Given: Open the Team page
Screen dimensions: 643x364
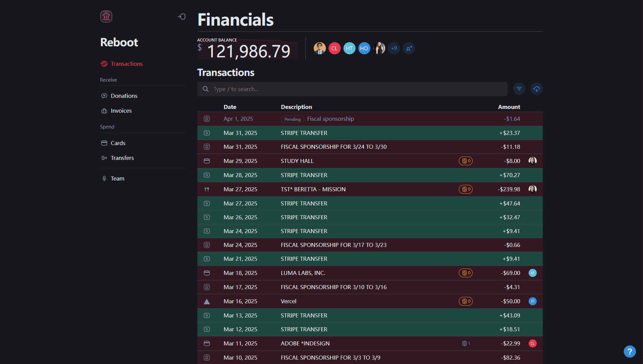Looking at the screenshot, I should (x=117, y=178).
